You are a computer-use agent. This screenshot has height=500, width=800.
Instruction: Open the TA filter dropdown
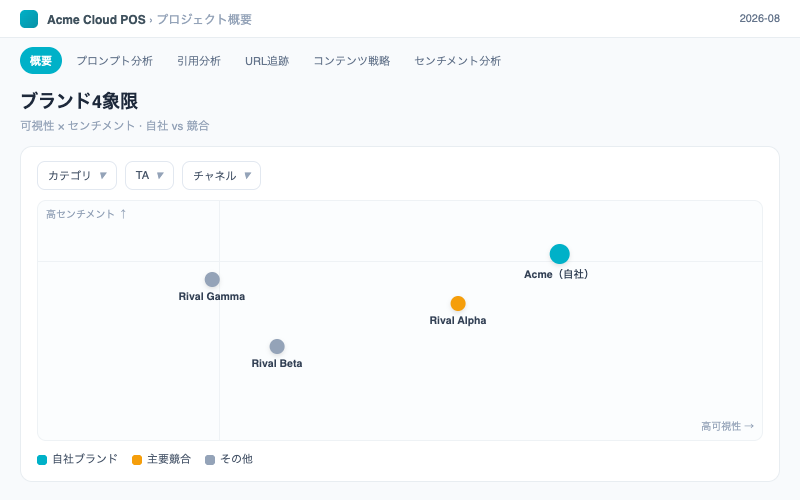coord(149,176)
